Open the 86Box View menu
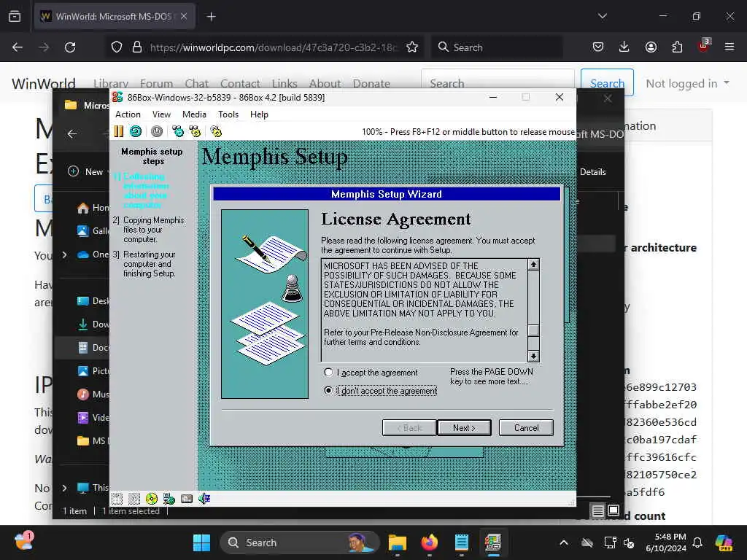Viewport: 747px width, 560px height. (161, 114)
